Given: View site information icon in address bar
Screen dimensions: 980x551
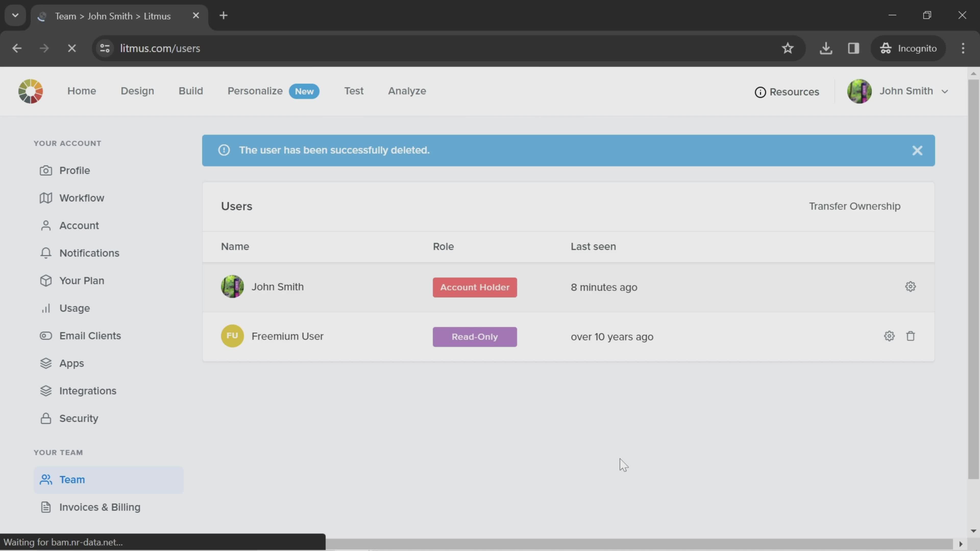Looking at the screenshot, I should point(105,48).
